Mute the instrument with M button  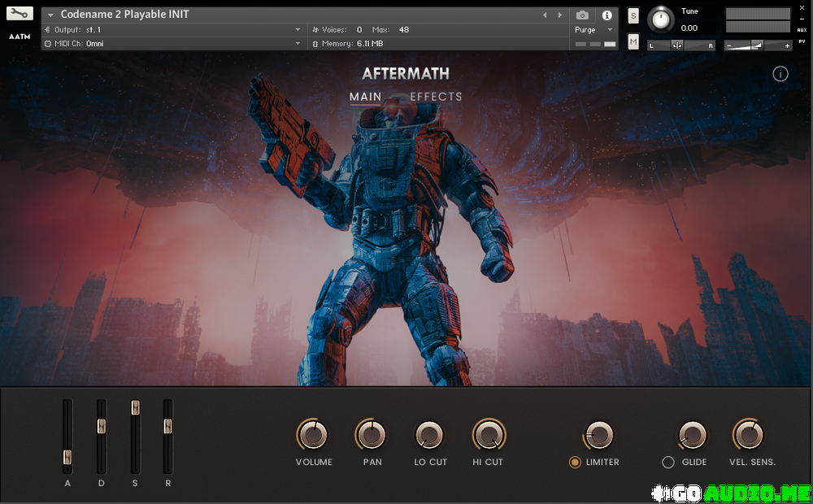(633, 41)
